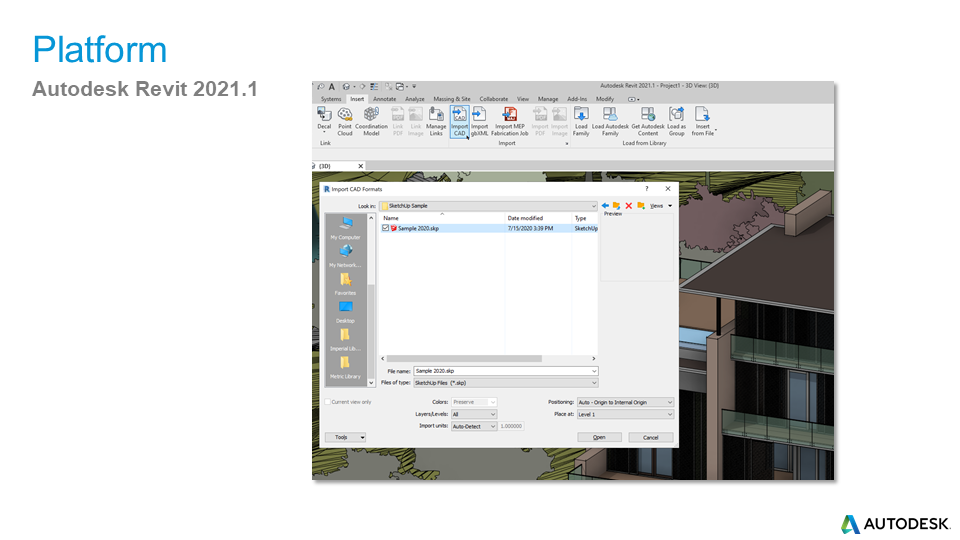
Task: Toggle the Current view only checkbox
Action: click(328, 402)
